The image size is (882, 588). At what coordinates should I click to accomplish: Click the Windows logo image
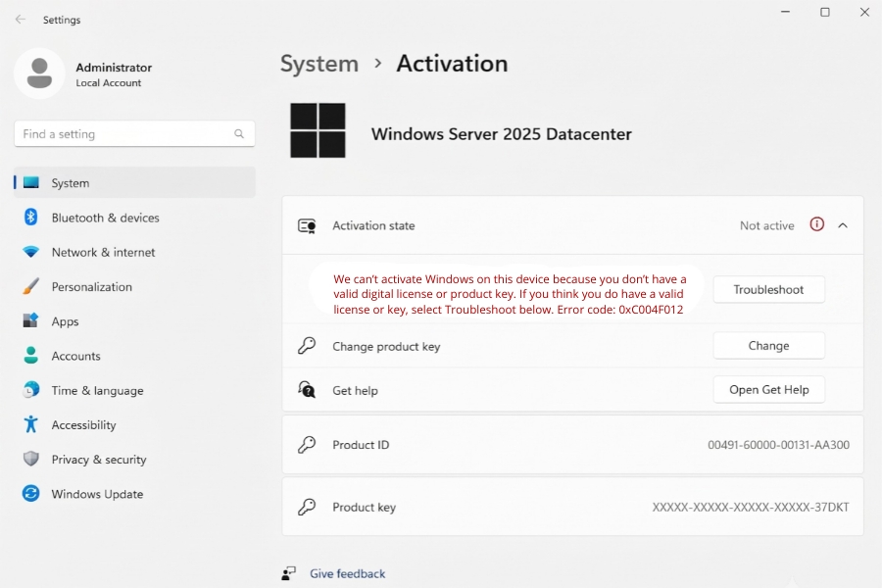point(318,130)
